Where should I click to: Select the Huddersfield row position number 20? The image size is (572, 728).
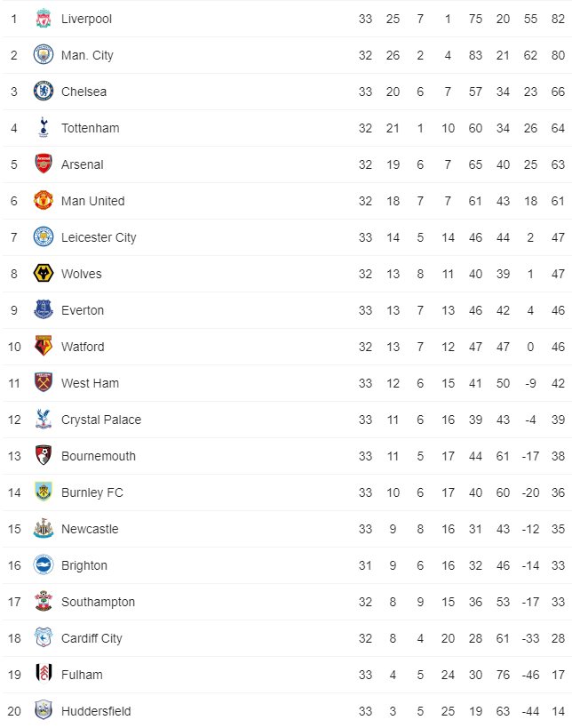(14, 711)
